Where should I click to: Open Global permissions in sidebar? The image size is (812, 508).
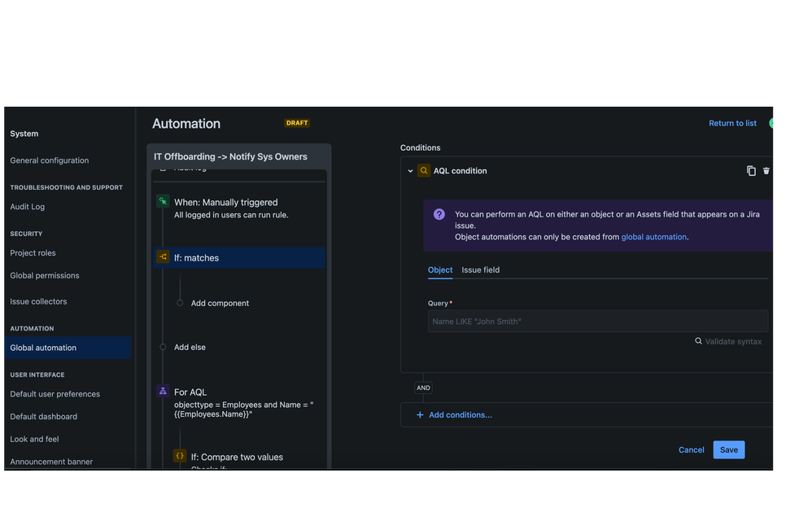pos(45,275)
